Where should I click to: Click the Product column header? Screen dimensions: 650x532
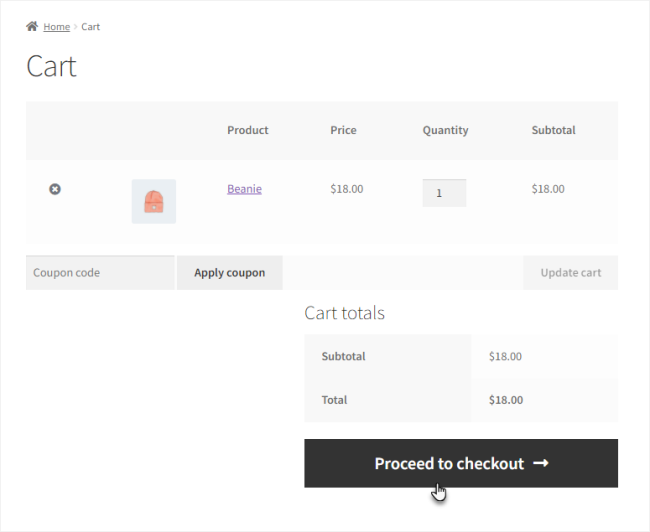248,130
